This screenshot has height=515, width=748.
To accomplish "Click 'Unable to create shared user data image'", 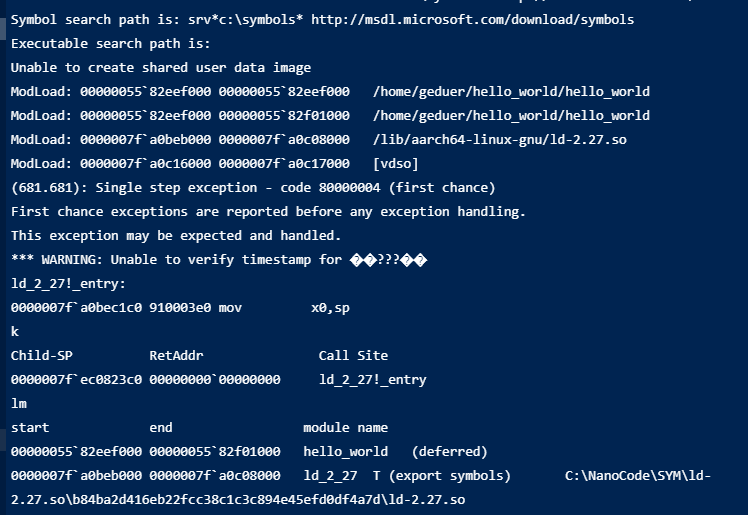I will point(161,68).
